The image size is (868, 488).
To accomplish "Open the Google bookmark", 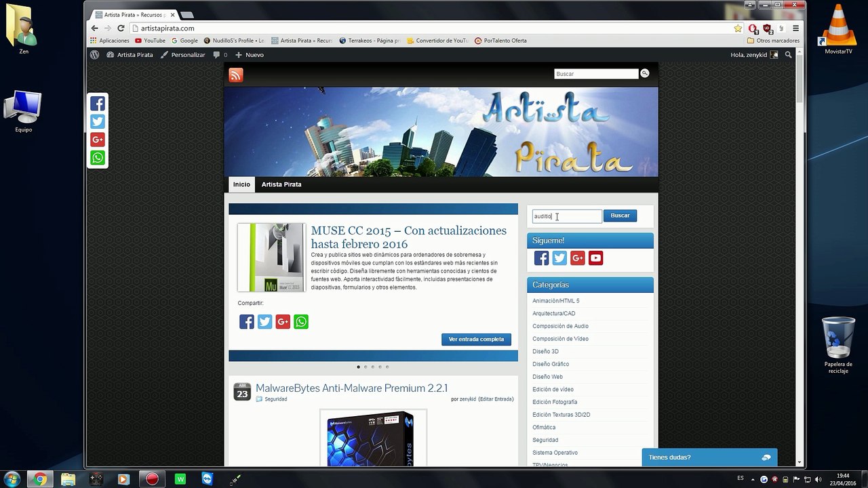I will click(184, 41).
